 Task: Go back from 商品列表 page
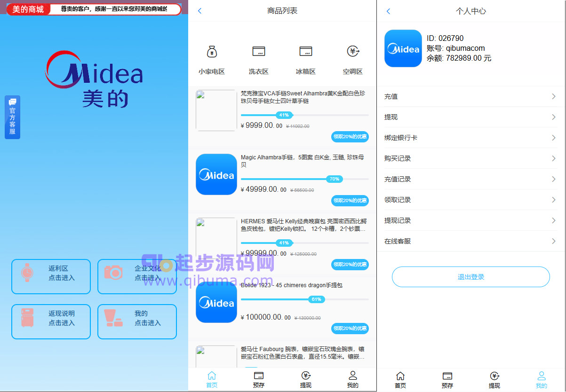[x=200, y=11]
